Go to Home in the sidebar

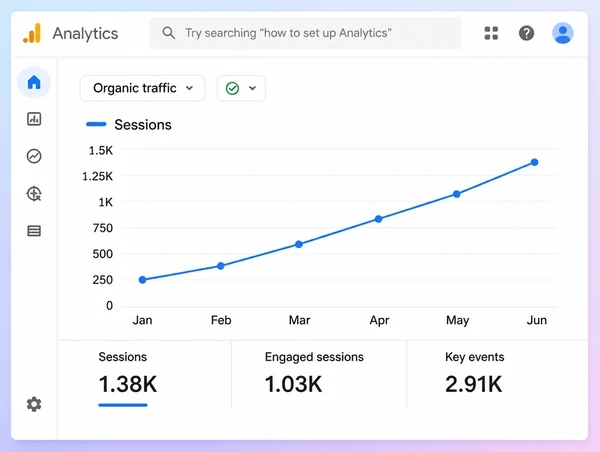click(34, 82)
